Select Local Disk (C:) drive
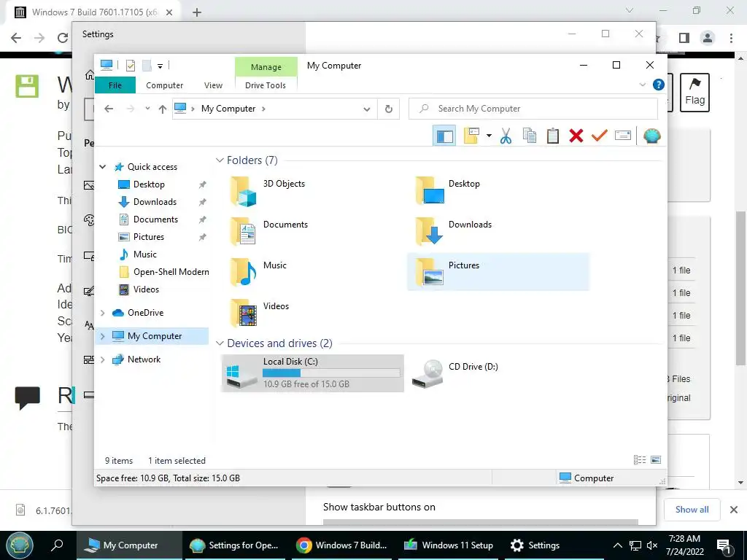The image size is (747, 560). pyautogui.click(x=312, y=373)
